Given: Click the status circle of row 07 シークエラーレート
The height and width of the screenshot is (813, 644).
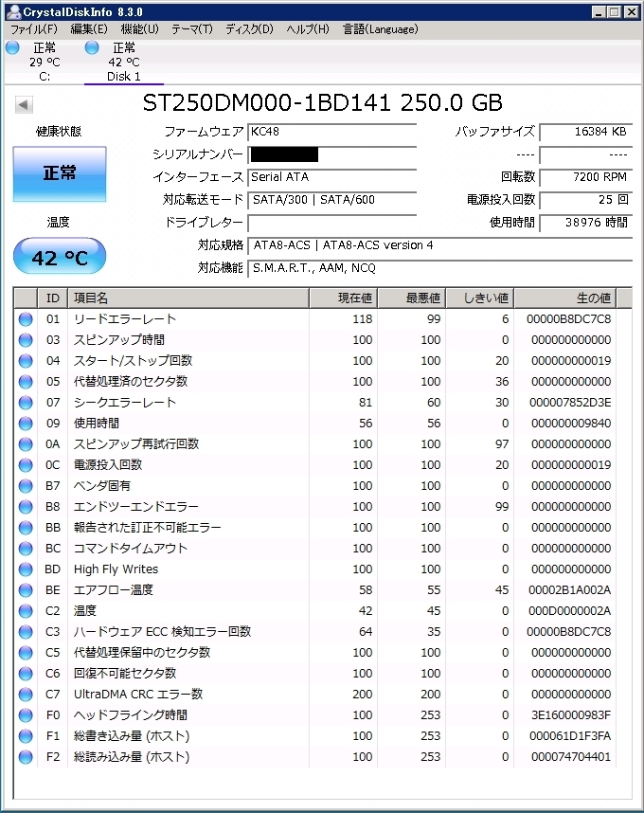Looking at the screenshot, I should point(26,403).
